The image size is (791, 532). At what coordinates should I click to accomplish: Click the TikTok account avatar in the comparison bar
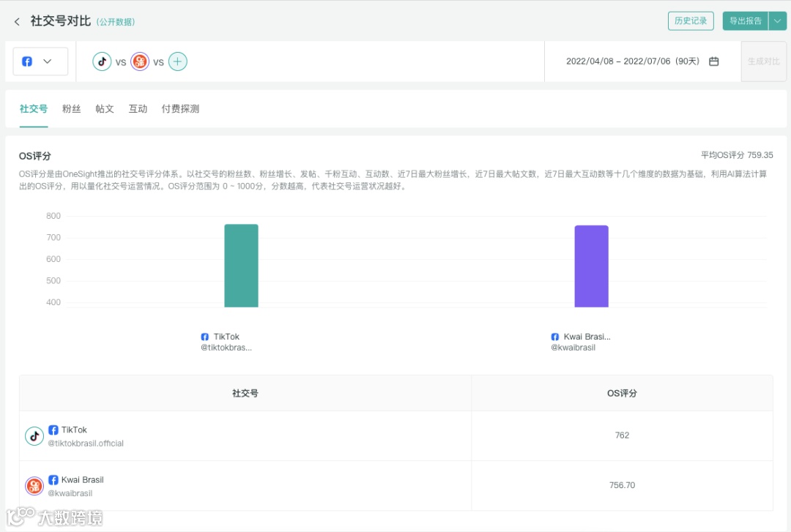[102, 61]
